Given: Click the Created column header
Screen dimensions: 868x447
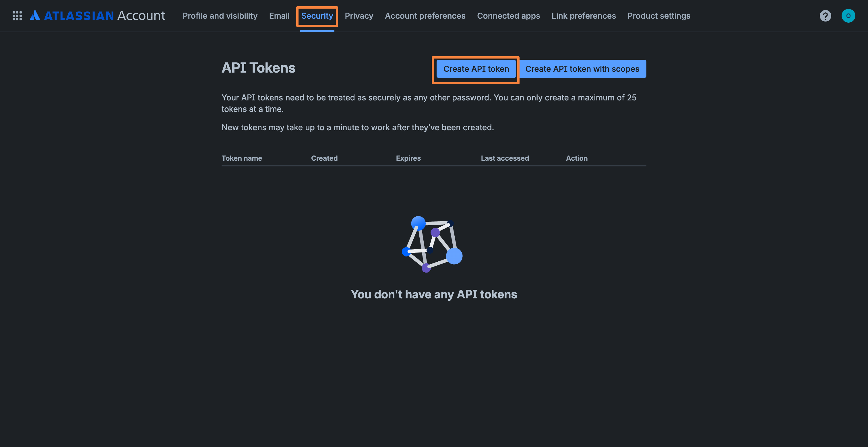Looking at the screenshot, I should (324, 158).
